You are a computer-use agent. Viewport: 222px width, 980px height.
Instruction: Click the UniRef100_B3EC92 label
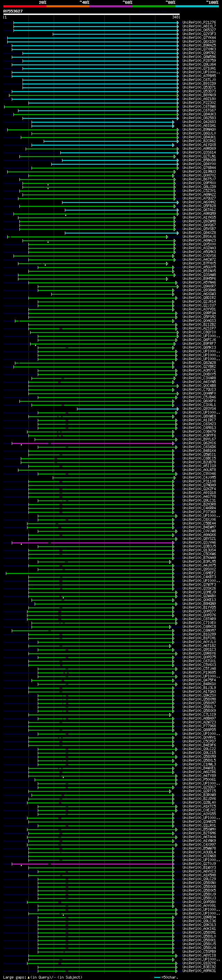(199, 967)
